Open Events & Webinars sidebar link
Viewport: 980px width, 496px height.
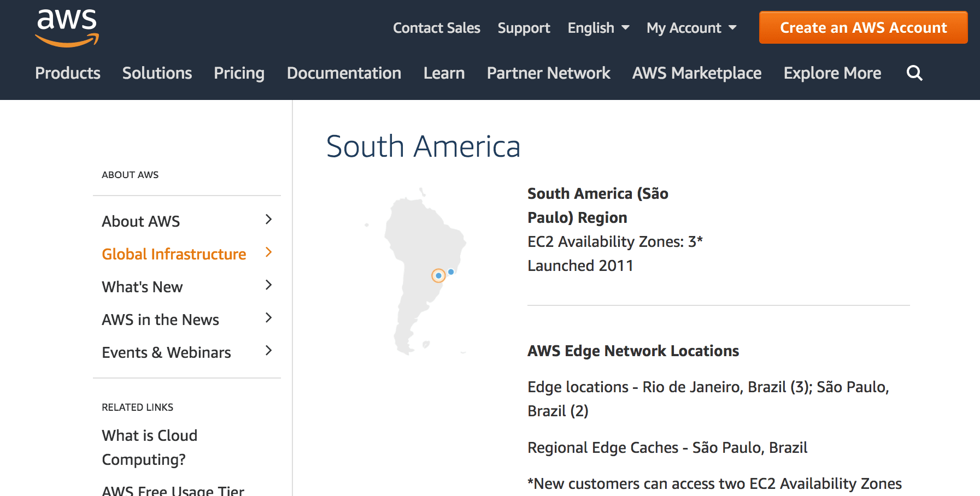tap(166, 352)
